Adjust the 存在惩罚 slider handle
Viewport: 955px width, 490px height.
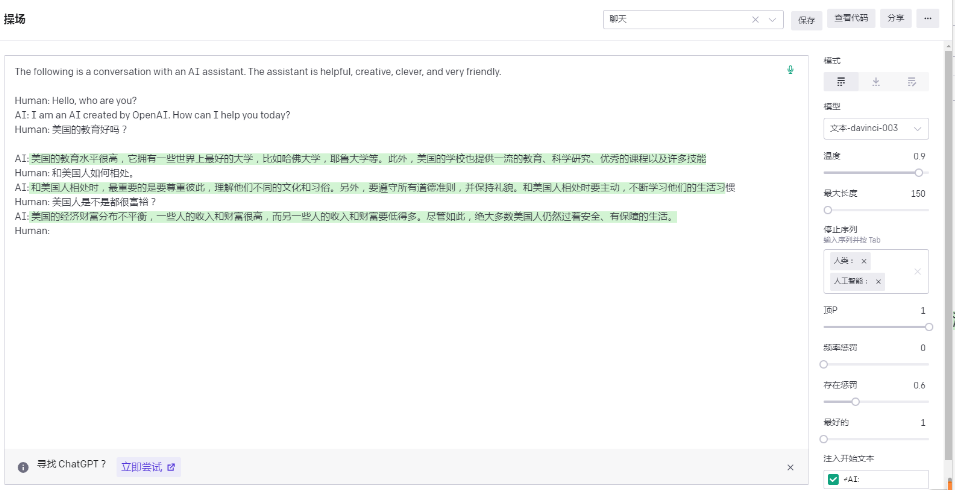click(x=856, y=402)
